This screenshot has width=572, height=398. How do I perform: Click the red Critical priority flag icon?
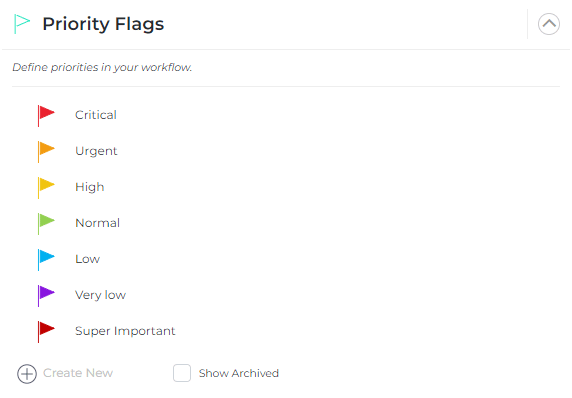pyautogui.click(x=46, y=116)
